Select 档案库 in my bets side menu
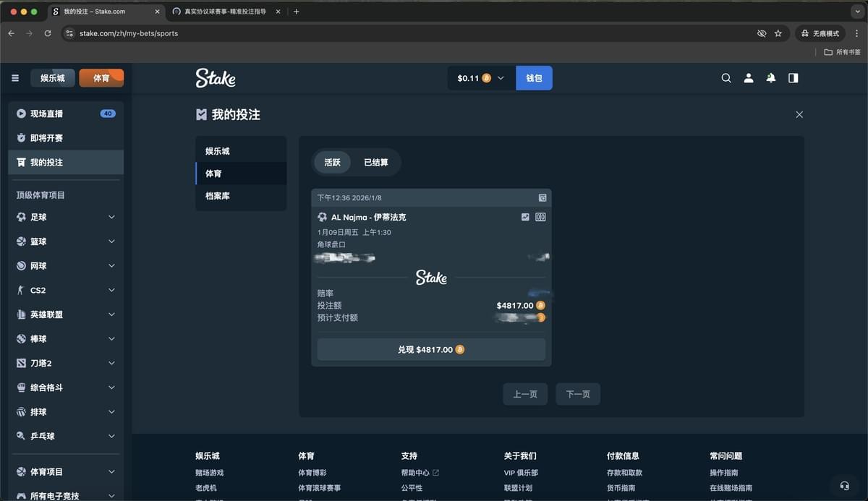This screenshot has height=501, width=868. click(x=241, y=196)
